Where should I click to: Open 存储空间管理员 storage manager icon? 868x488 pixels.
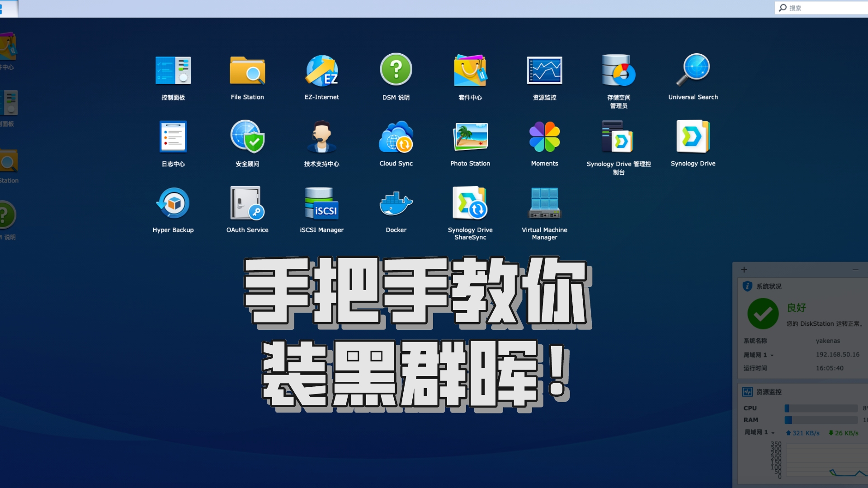click(618, 70)
